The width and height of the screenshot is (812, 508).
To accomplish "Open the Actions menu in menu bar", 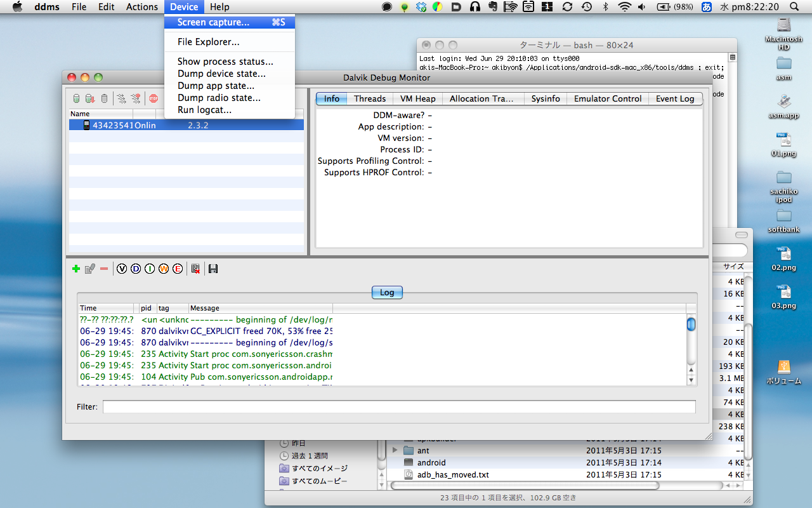I will coord(142,7).
